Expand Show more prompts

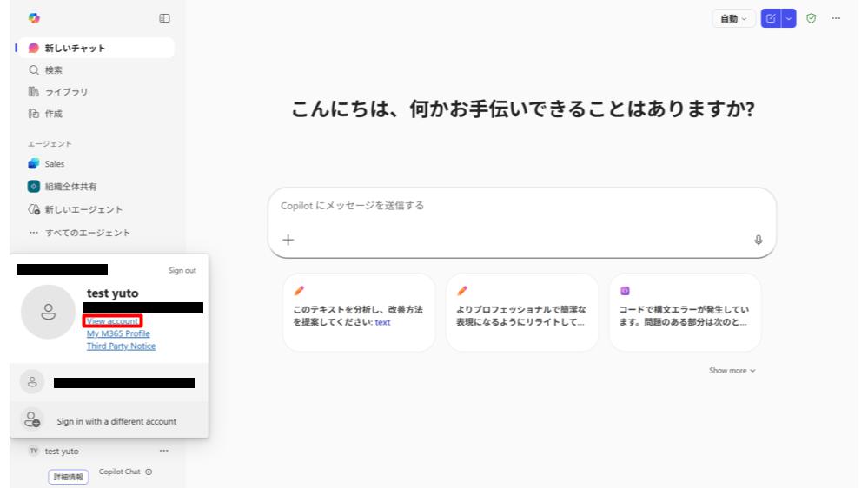(732, 370)
